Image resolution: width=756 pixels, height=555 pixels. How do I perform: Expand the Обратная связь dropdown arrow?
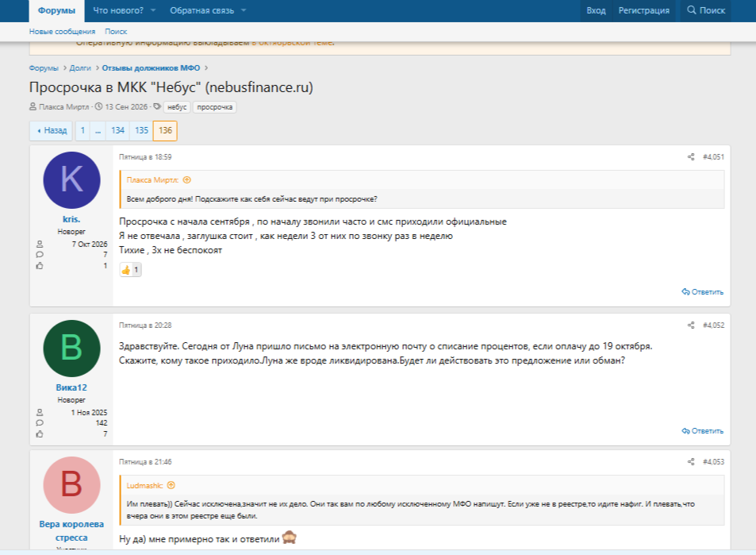point(244,10)
